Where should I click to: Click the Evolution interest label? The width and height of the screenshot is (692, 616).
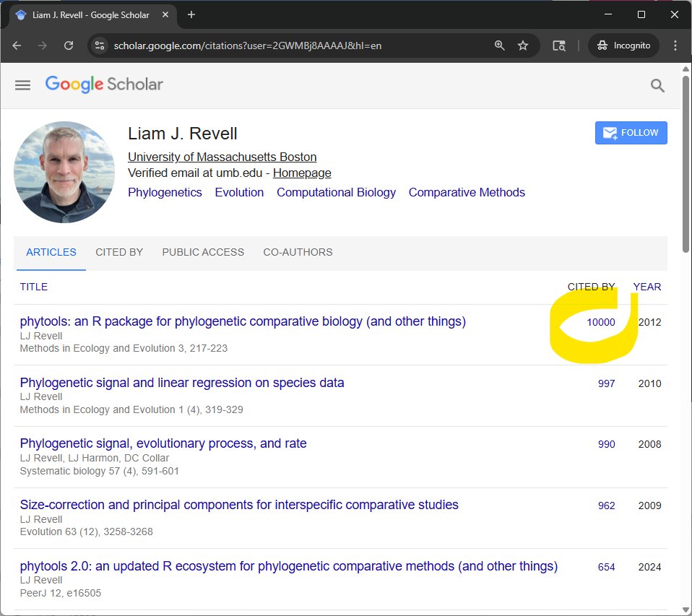coord(239,192)
